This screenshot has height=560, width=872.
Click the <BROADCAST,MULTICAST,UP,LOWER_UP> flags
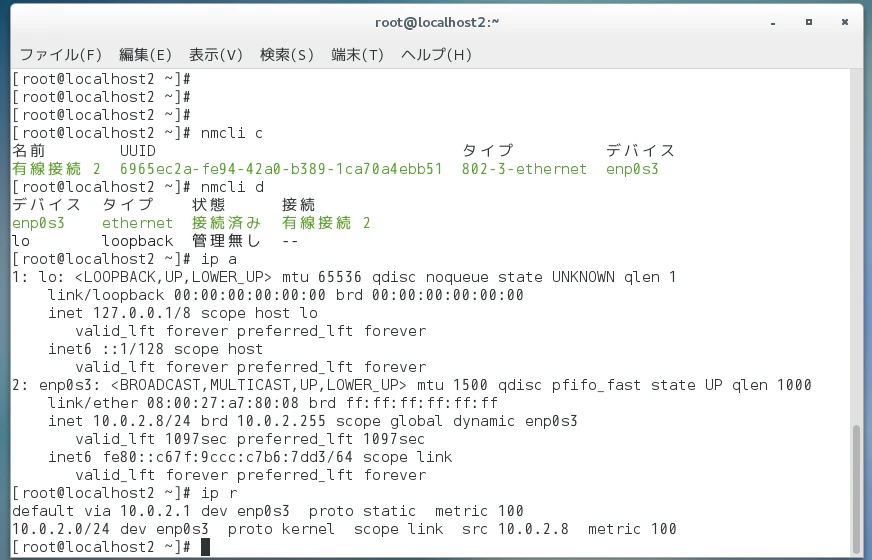(x=259, y=385)
